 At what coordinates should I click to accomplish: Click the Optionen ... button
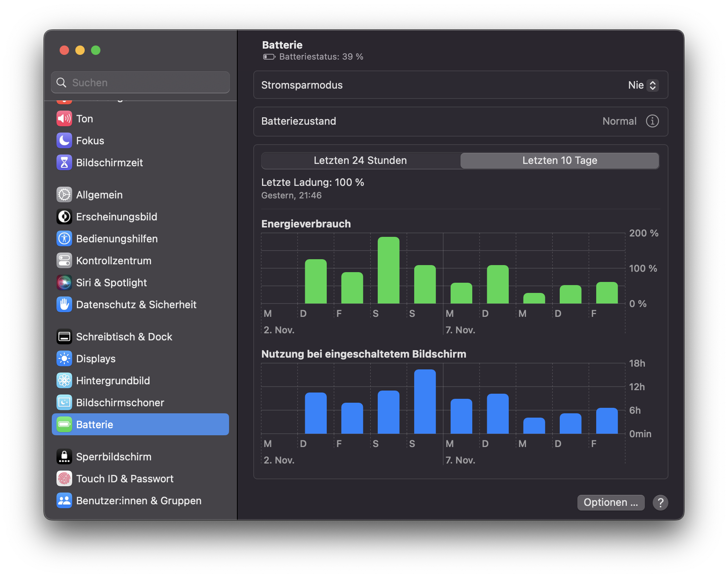click(x=611, y=503)
